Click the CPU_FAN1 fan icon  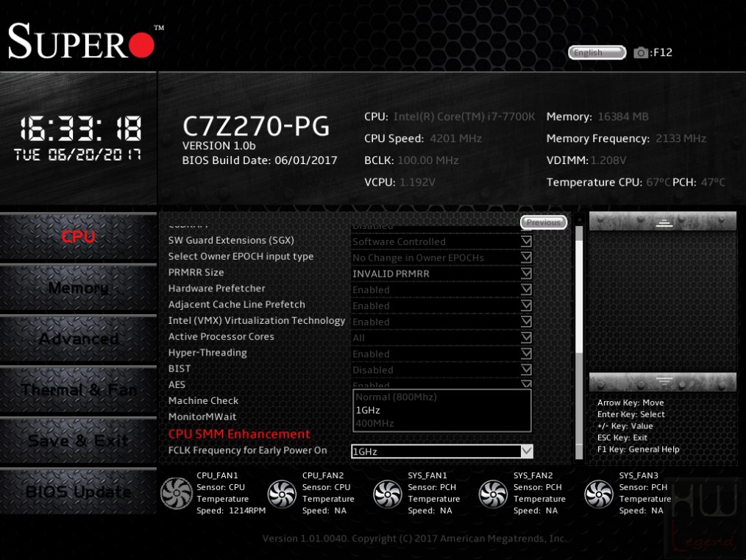pos(177,493)
